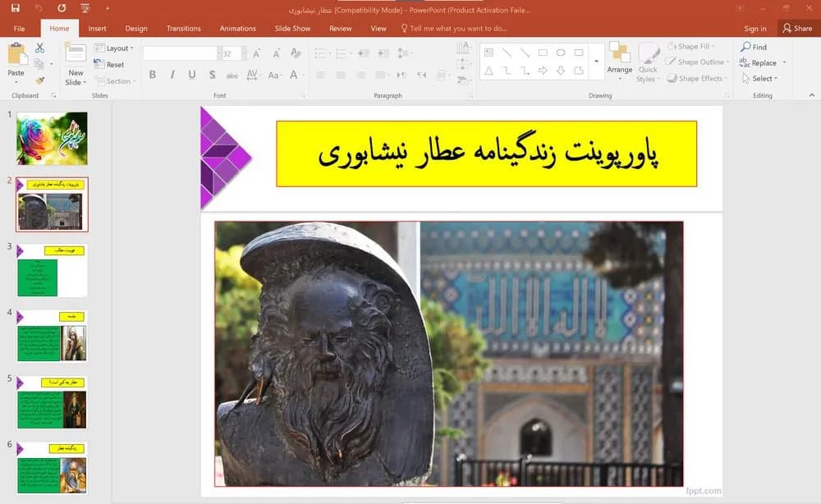Click the Copy icon
The width and height of the screenshot is (821, 504).
coord(39,64)
